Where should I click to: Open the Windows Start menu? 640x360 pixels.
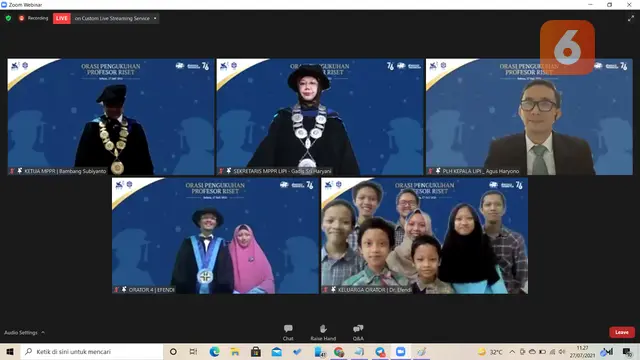pyautogui.click(x=10, y=351)
